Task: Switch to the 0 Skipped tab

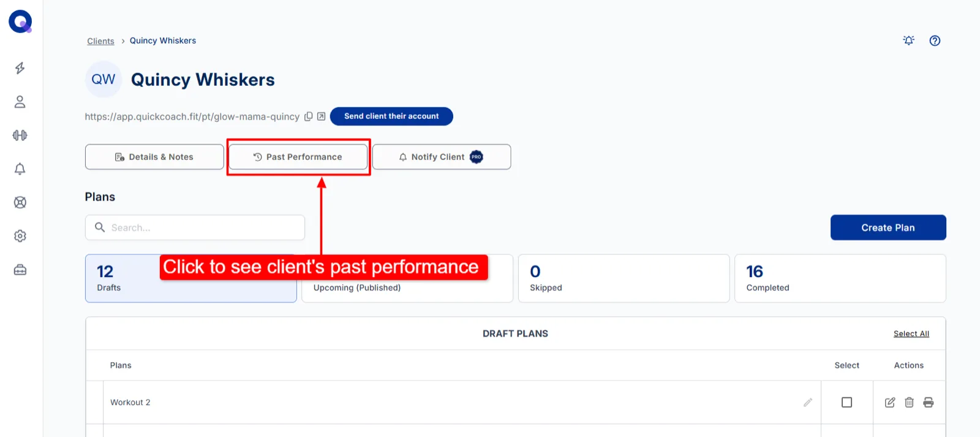Action: pos(624,278)
